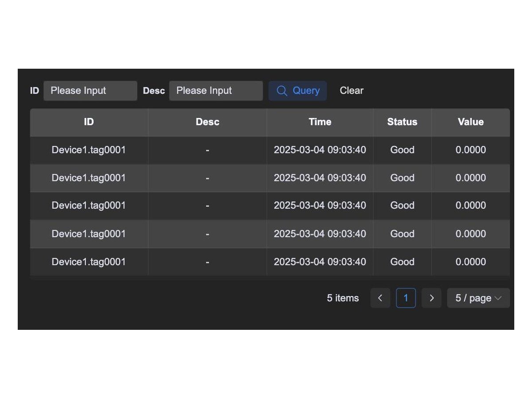The image size is (532, 399).
Task: Click the "5 items" total count text
Action: coord(343,298)
